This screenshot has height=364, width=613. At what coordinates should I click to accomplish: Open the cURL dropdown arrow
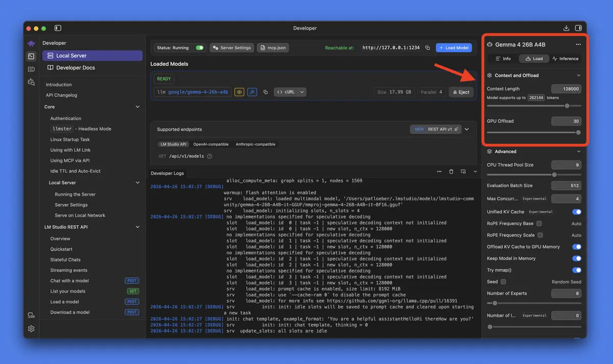[x=302, y=92]
